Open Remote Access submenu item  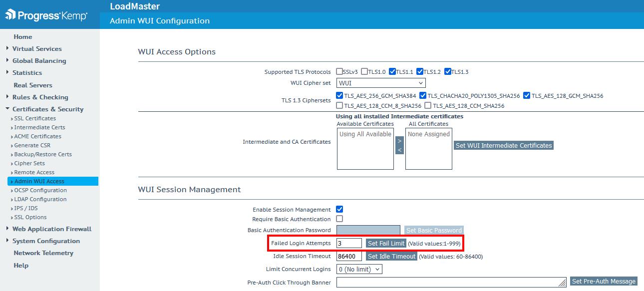point(34,172)
